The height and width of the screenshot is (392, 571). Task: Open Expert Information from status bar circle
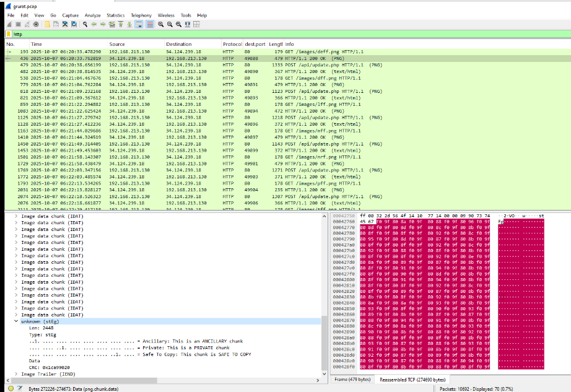point(9,388)
